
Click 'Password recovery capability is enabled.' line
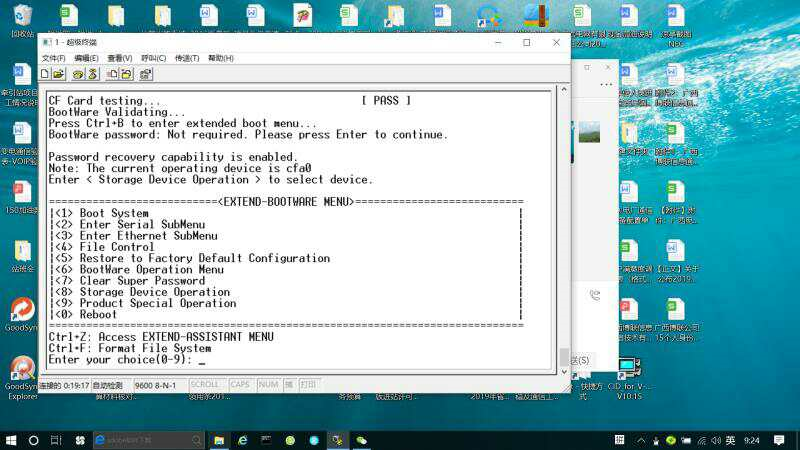(173, 157)
